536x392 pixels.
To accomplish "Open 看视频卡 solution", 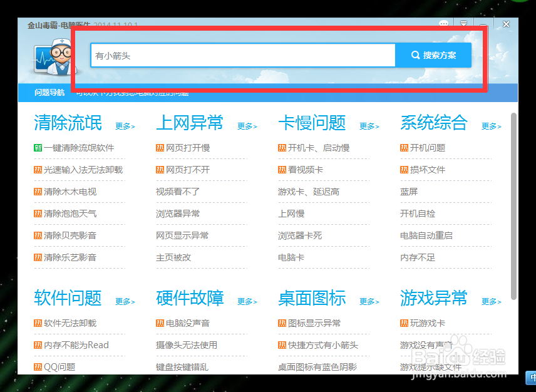I will 306,170.
